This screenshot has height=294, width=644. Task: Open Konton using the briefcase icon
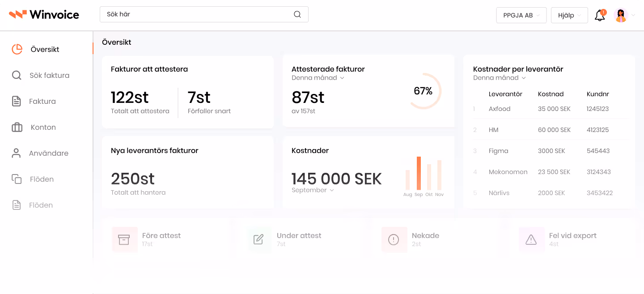tap(17, 127)
